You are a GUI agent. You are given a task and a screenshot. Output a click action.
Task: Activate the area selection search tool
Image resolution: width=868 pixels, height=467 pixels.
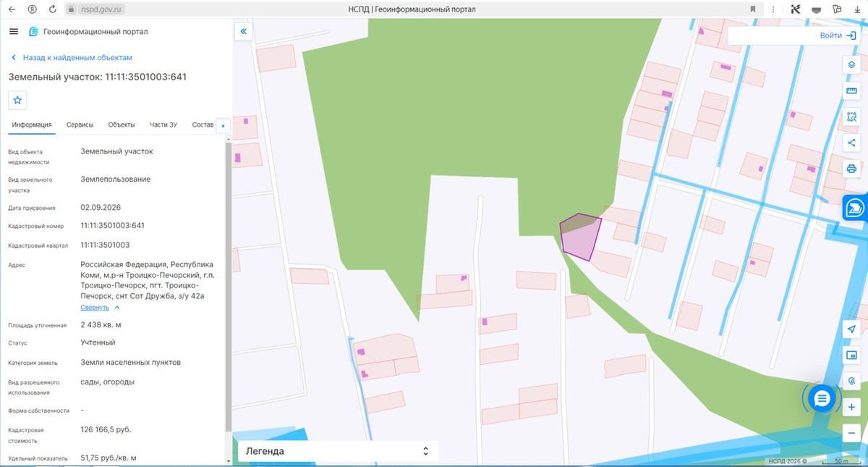851,117
